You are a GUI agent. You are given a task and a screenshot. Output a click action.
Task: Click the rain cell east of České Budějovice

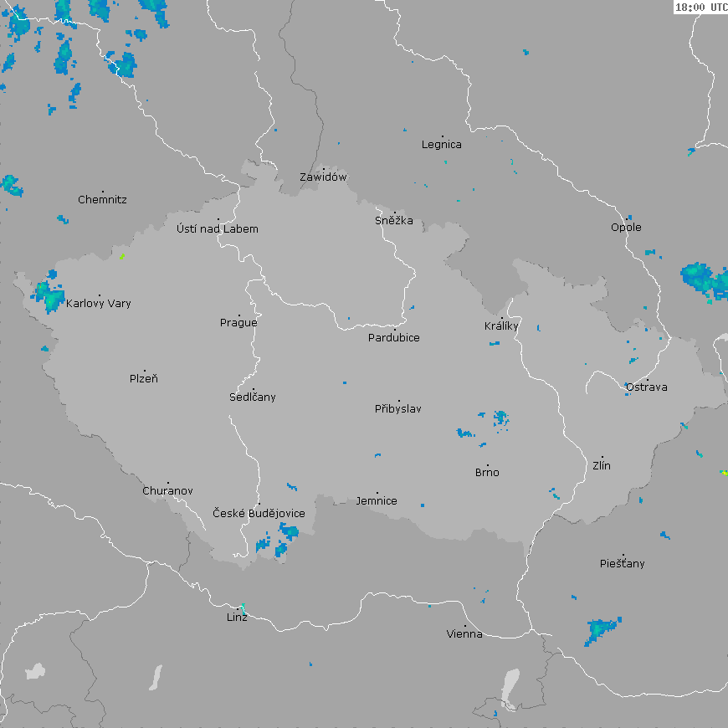click(x=289, y=531)
